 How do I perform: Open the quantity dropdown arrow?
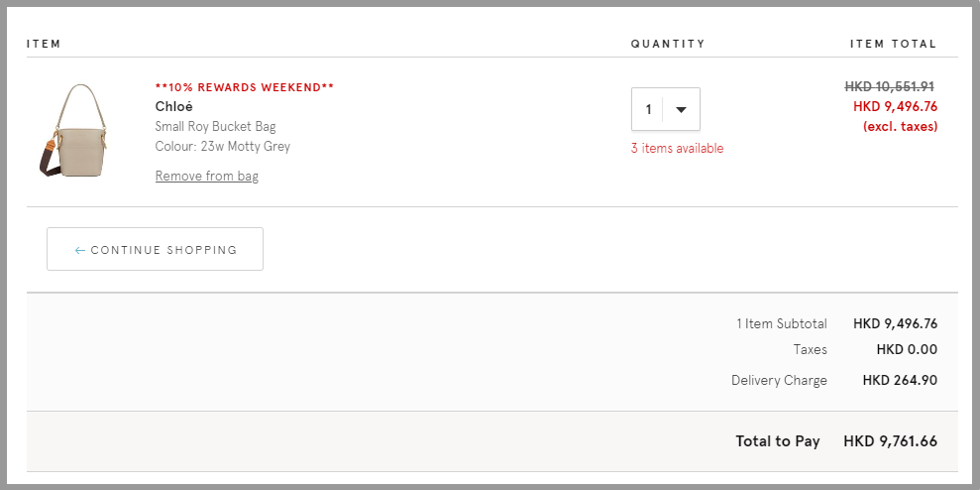(682, 109)
